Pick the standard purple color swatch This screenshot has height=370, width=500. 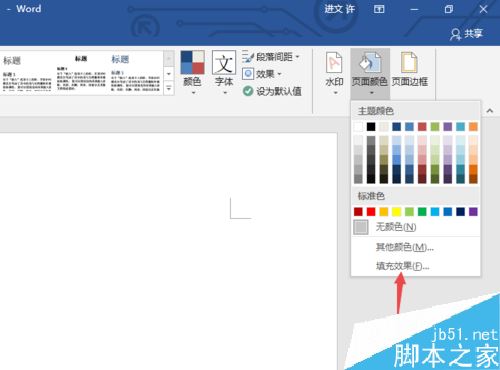pyautogui.click(x=473, y=212)
